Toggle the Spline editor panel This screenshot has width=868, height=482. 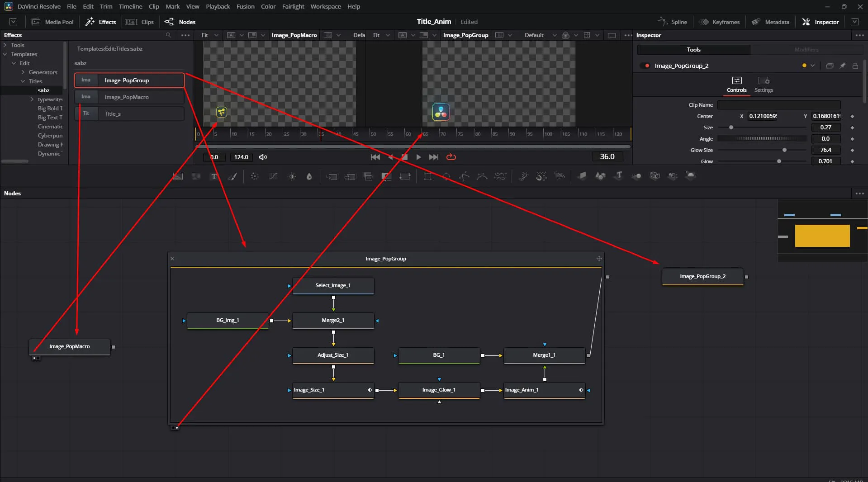(x=672, y=22)
